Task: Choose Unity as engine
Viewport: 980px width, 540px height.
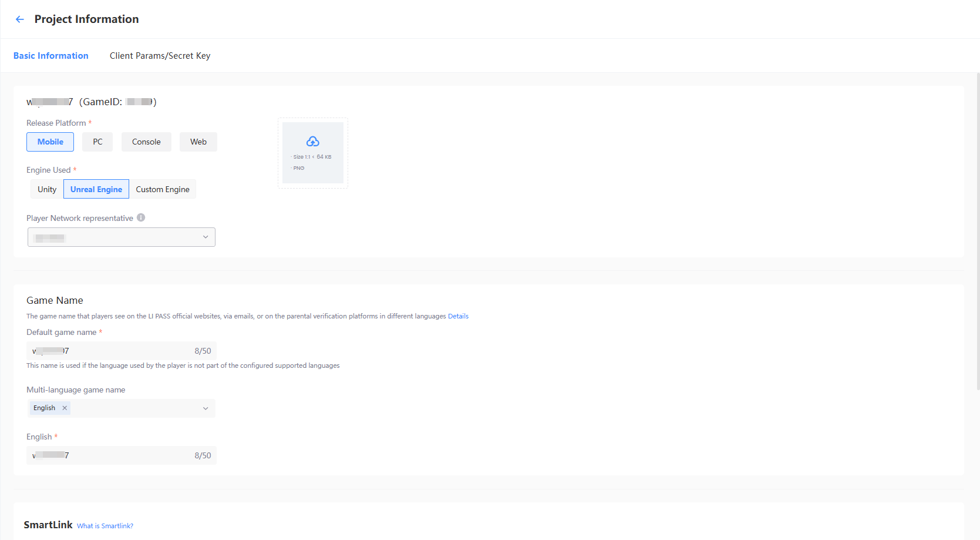Action: (x=47, y=189)
